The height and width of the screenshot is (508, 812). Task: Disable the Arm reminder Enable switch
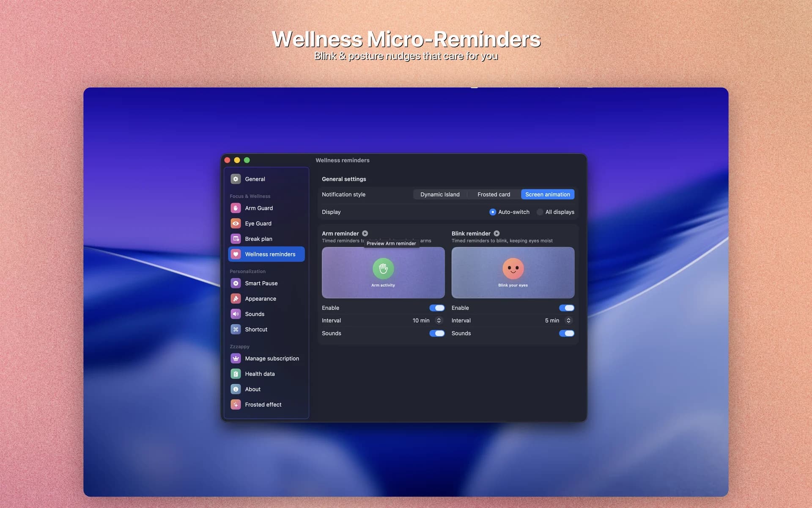pos(437,308)
